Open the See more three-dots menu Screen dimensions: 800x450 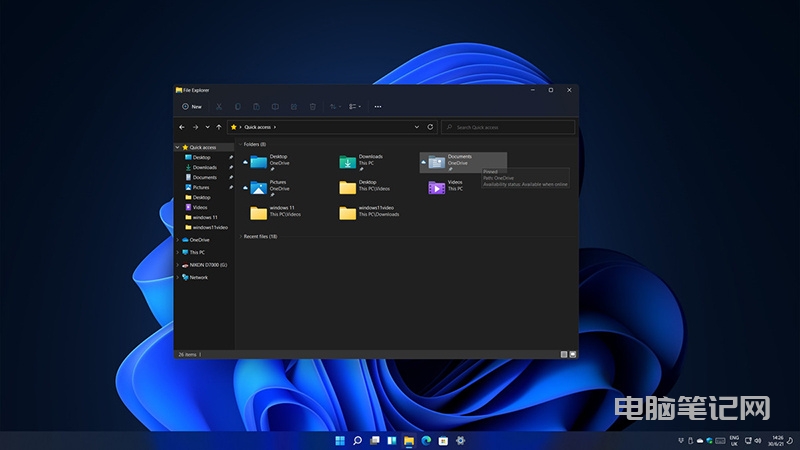378,107
